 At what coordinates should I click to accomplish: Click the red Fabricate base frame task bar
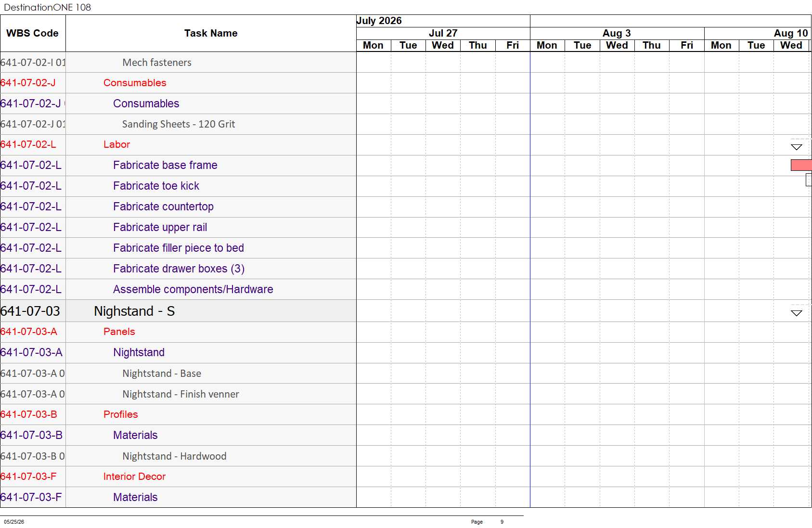pyautogui.click(x=801, y=165)
